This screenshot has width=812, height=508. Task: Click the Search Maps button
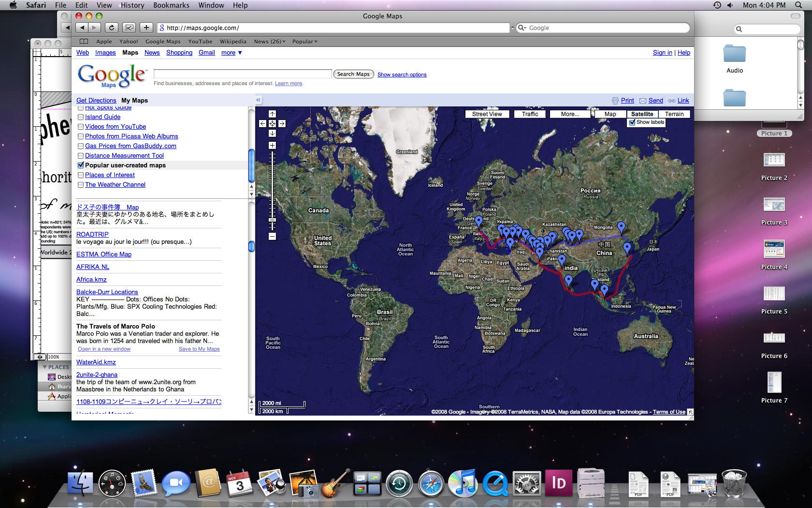coord(353,74)
